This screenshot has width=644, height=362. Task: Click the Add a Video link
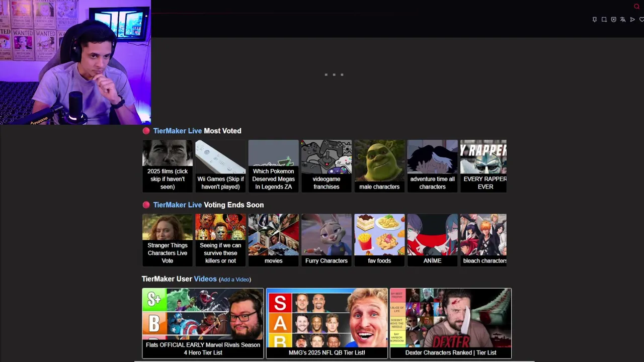coord(235,280)
